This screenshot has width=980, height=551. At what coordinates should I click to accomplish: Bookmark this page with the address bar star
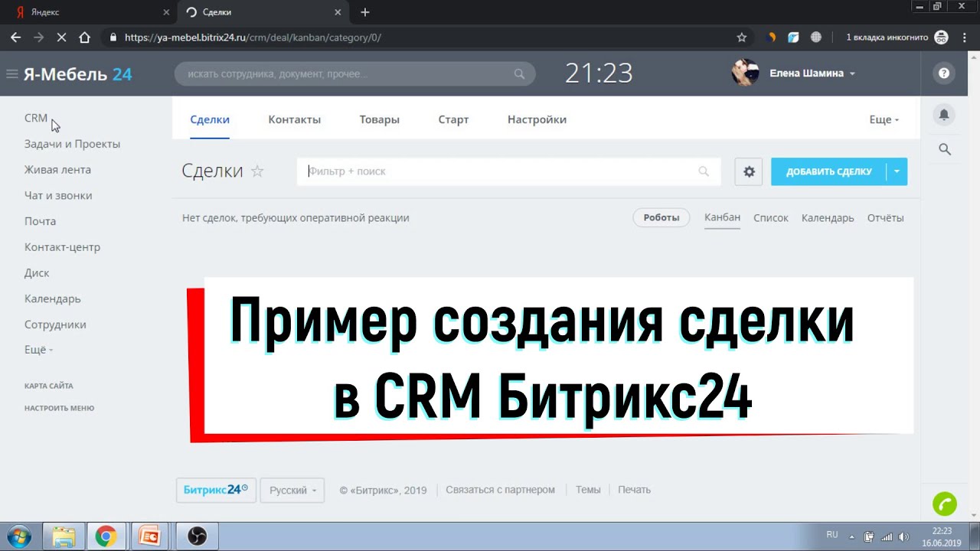(x=741, y=37)
